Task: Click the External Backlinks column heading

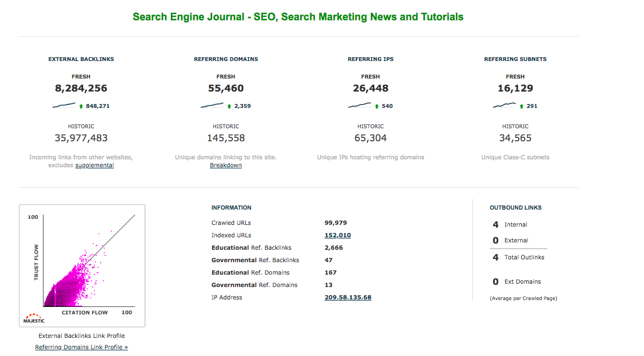Action: point(81,59)
